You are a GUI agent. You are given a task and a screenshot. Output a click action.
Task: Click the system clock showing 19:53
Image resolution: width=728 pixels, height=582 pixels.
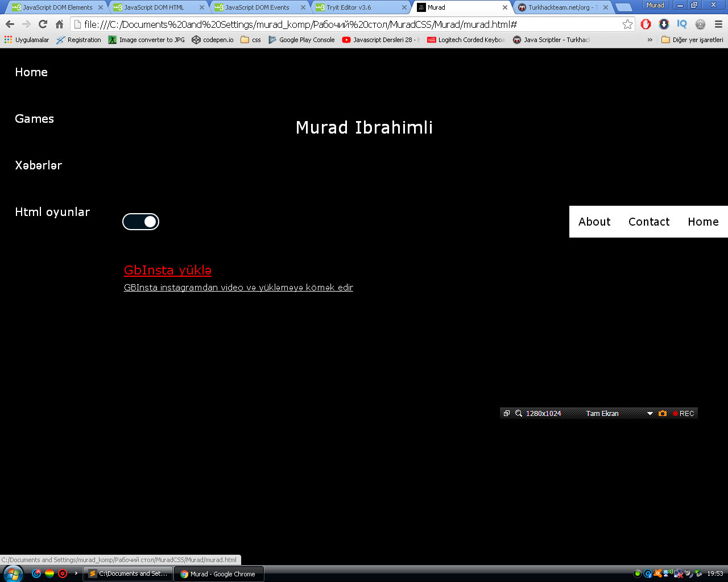tap(715, 573)
